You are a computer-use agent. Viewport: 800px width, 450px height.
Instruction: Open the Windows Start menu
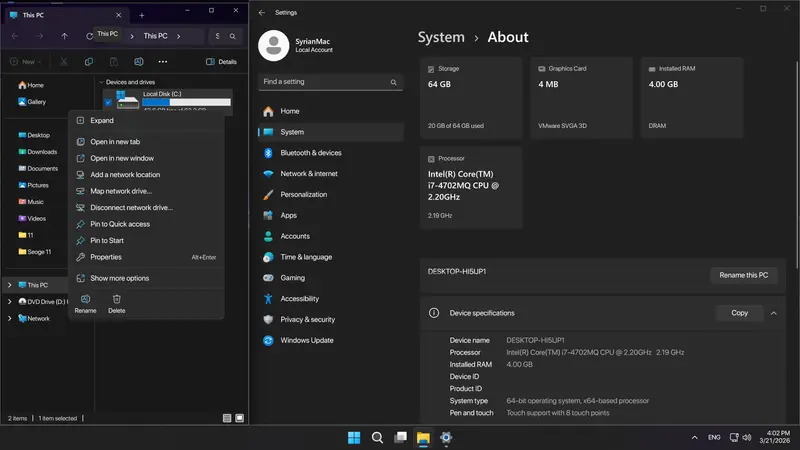tap(354, 438)
